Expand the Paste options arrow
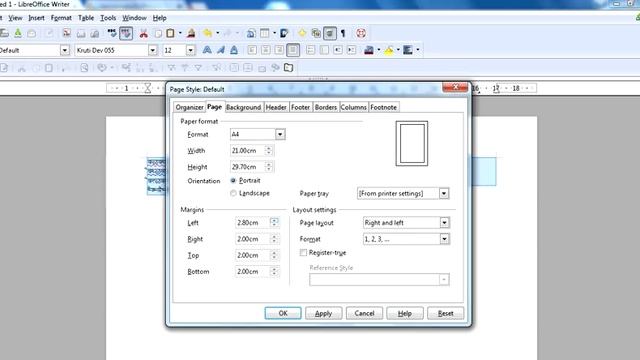The width and height of the screenshot is (640, 360). pyautogui.click(x=180, y=33)
